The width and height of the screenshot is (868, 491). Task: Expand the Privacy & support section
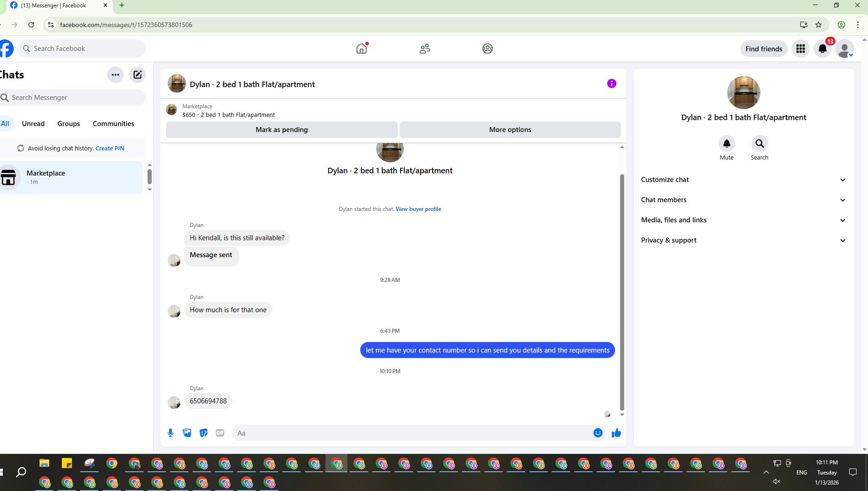coord(743,240)
